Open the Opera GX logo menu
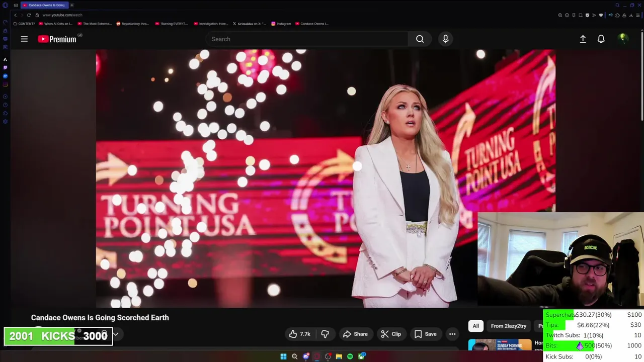This screenshot has height=362, width=644. (x=5, y=5)
